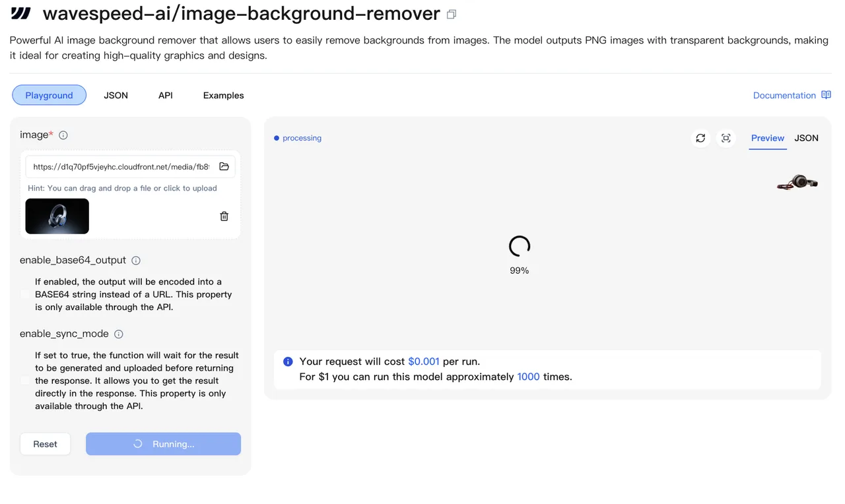Open the Documentation book icon
Viewport: 845px width, 504px height.
[826, 95]
